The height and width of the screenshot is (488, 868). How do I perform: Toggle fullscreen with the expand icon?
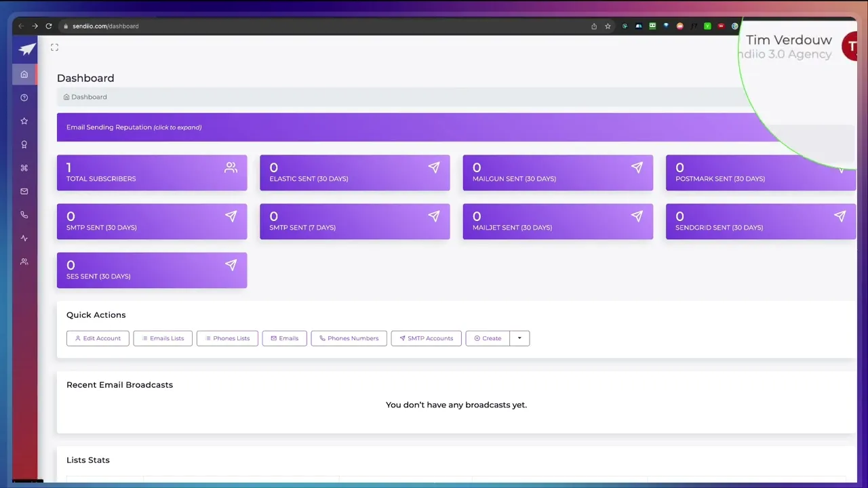(x=54, y=47)
